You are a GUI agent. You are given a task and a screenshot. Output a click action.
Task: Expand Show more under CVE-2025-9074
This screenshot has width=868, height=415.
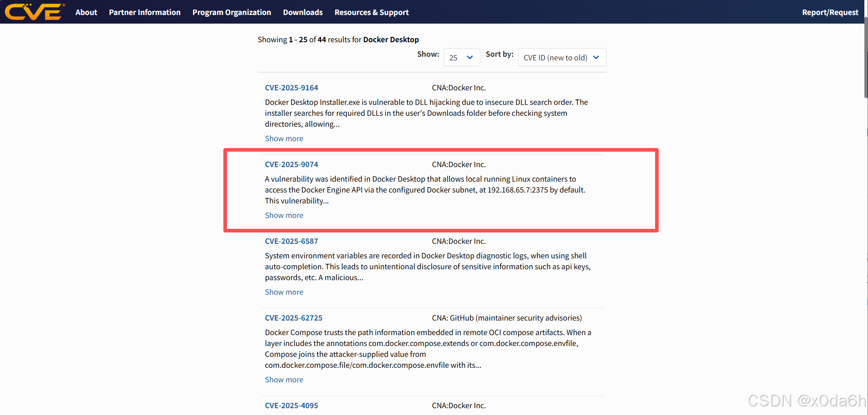tap(284, 215)
